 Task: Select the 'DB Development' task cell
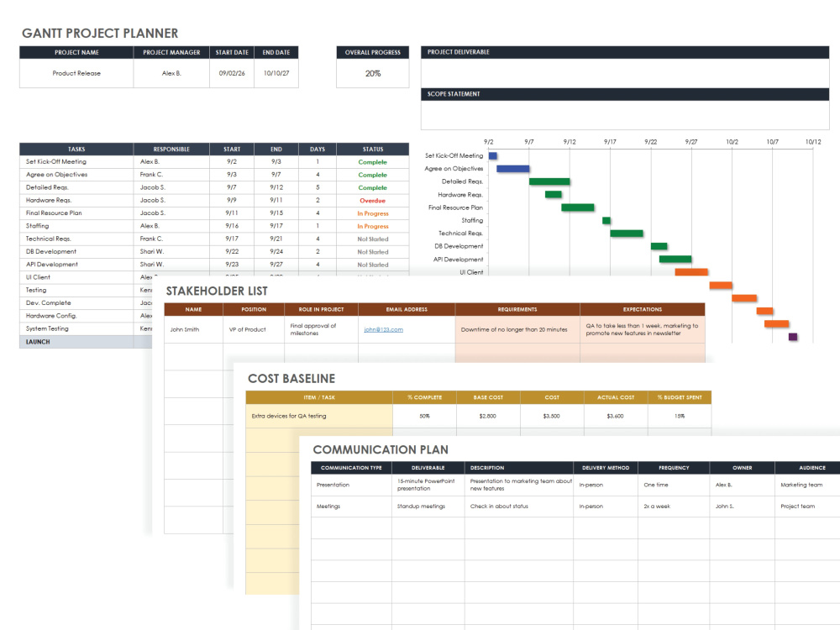[76, 252]
